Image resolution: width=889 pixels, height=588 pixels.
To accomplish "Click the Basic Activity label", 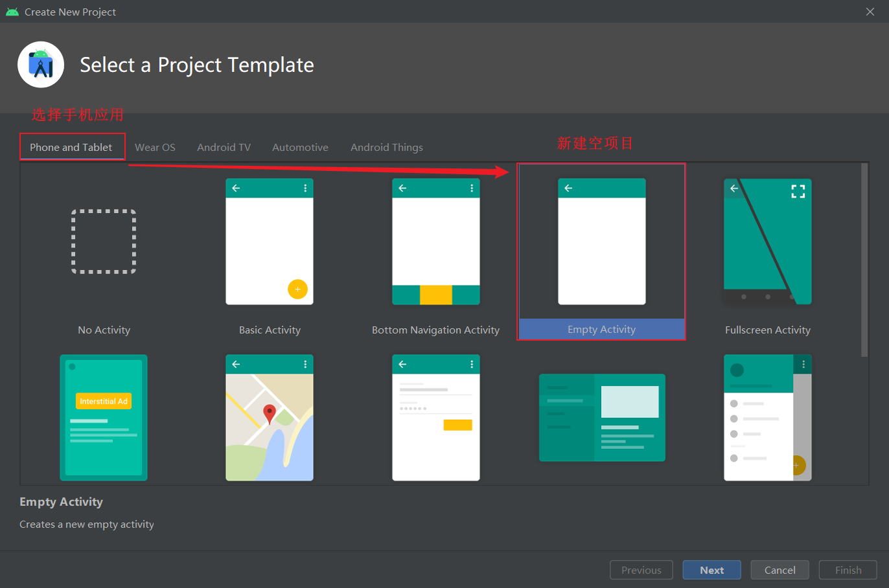I will click(x=270, y=330).
